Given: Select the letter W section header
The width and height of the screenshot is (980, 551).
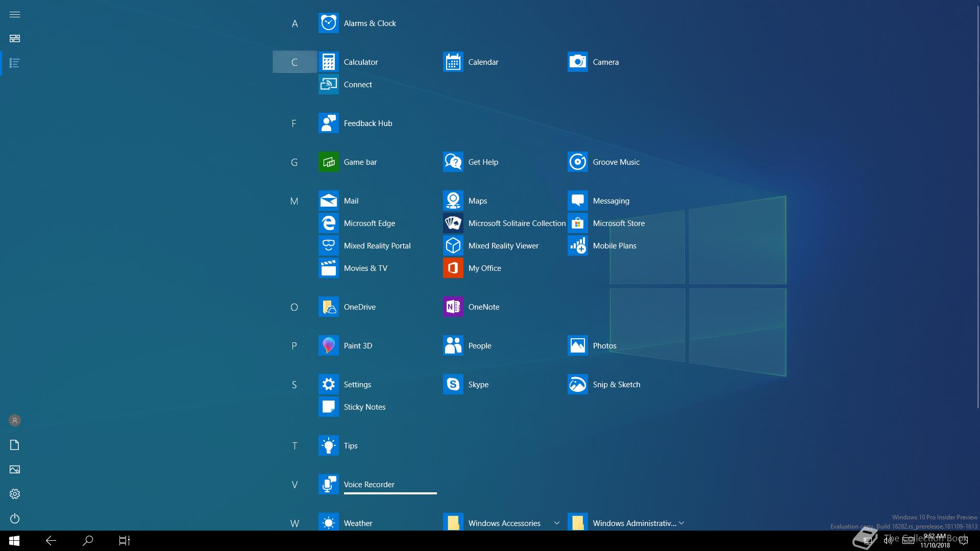Looking at the screenshot, I should (x=295, y=523).
